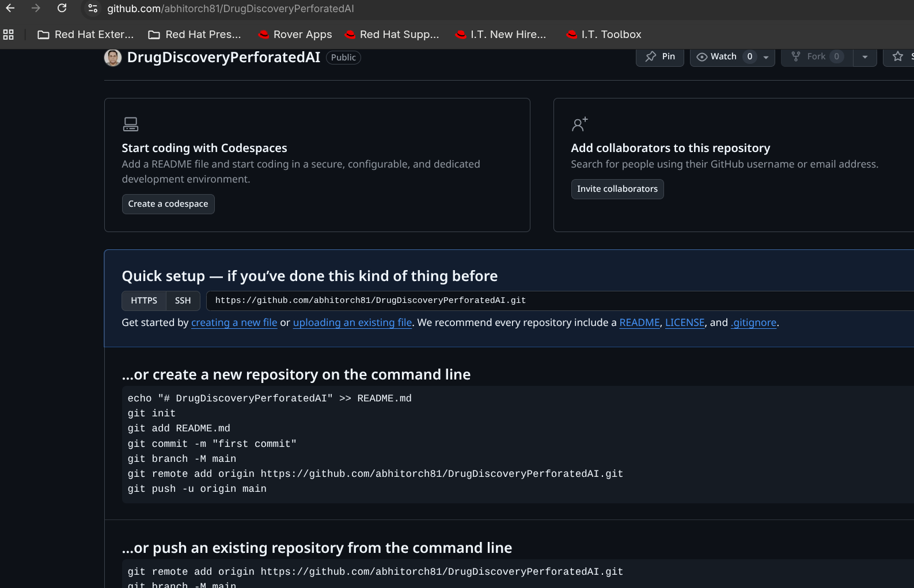Click the Codespaces computer icon
Screen dimensions: 914x588
click(131, 124)
